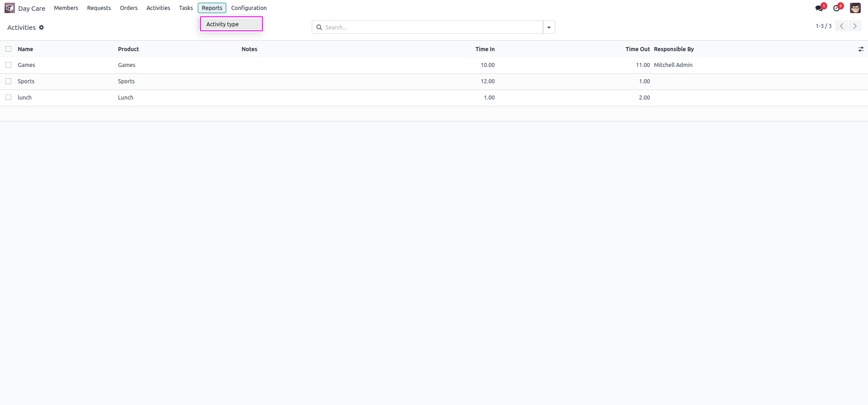Sort by the Name column header
The width and height of the screenshot is (868, 405).
coord(25,49)
